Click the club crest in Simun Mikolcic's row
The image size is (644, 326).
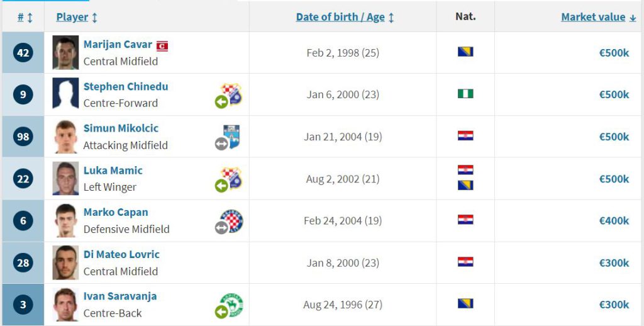point(231,137)
